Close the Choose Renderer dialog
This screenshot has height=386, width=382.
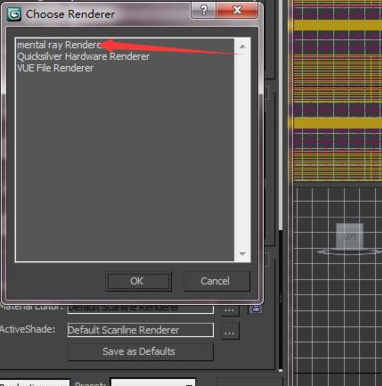237,10
